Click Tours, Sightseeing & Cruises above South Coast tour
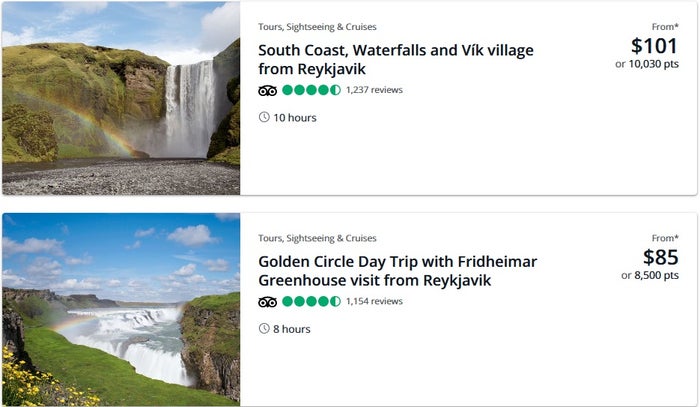The image size is (700, 407). (x=317, y=27)
